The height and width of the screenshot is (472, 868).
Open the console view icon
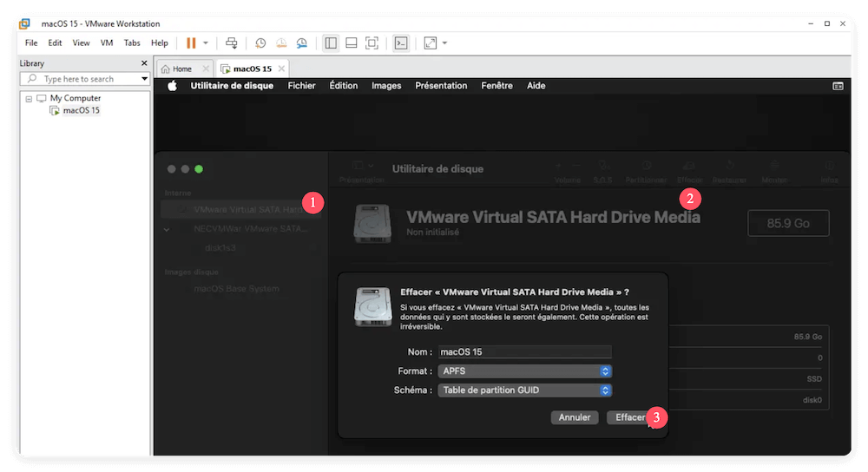401,43
